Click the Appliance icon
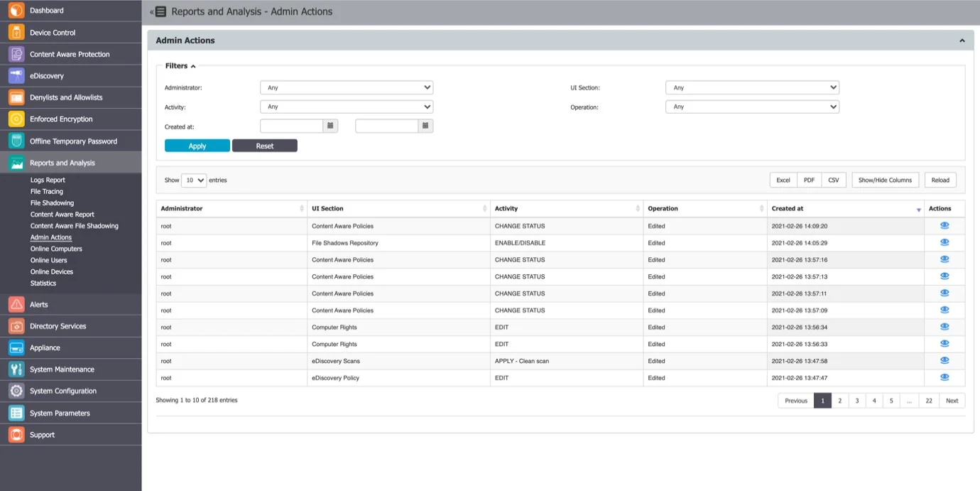Screen dimensions: 980x491 16,347
